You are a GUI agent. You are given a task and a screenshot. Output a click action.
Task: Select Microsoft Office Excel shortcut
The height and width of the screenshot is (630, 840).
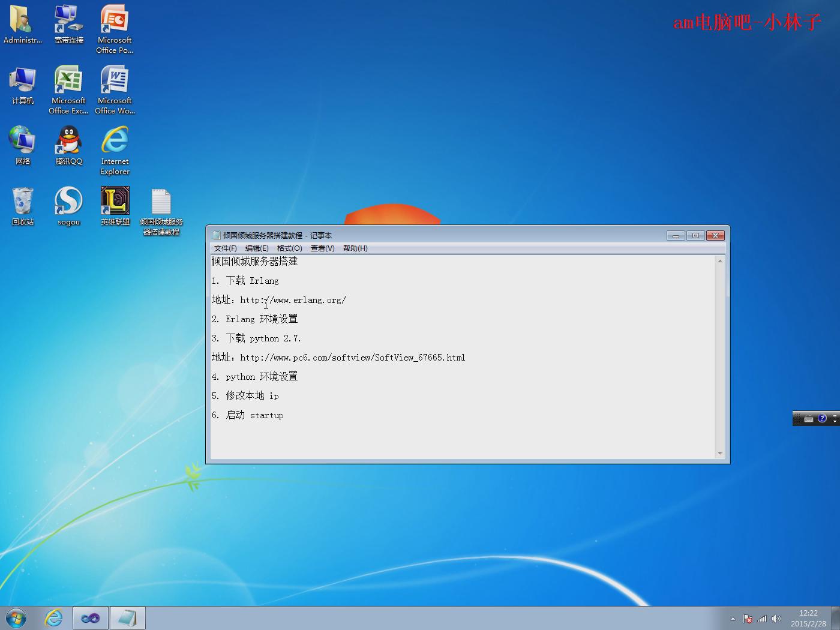click(68, 80)
